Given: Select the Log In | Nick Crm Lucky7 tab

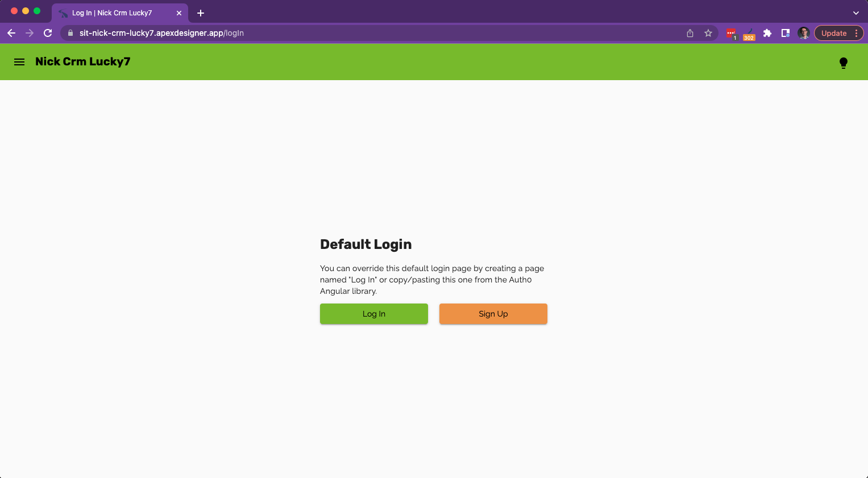Looking at the screenshot, I should [119, 13].
